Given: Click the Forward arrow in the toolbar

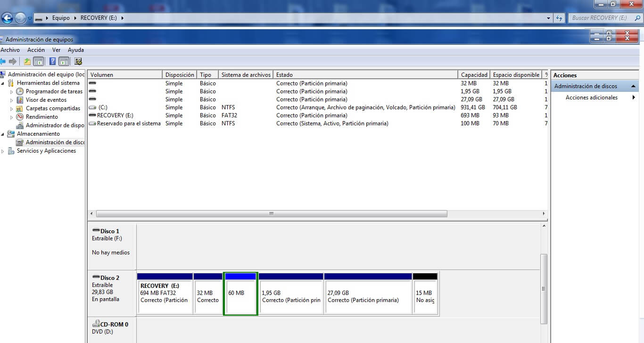Looking at the screenshot, I should coord(13,61).
